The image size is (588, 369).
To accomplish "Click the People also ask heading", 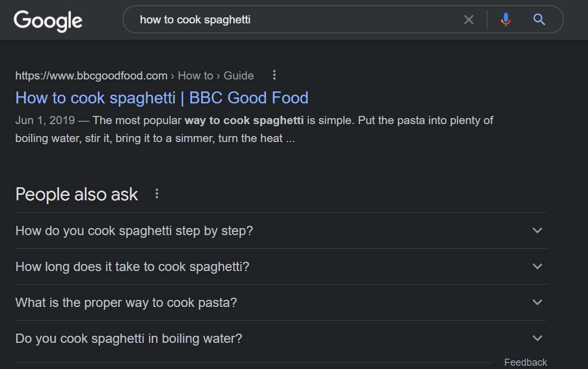I will point(77,194).
